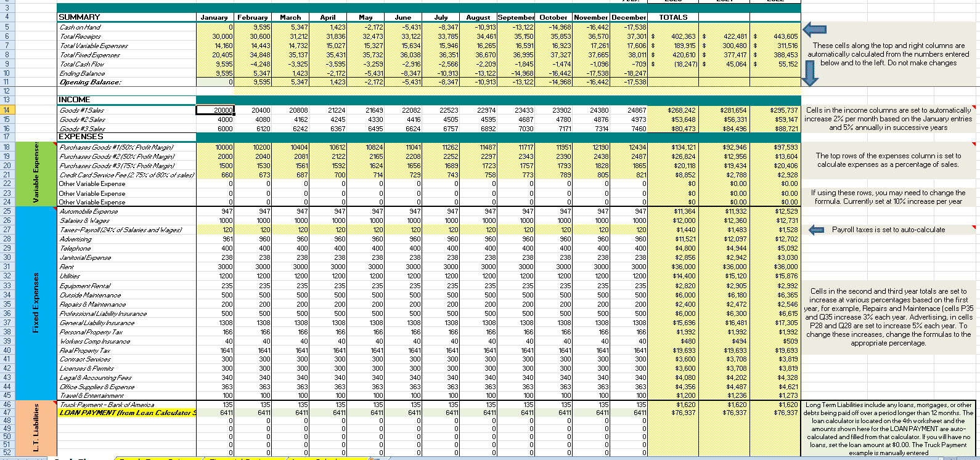The height and width of the screenshot is (460, 980).
Task: Click the Repairs & Maintenance row label
Action: point(92,304)
